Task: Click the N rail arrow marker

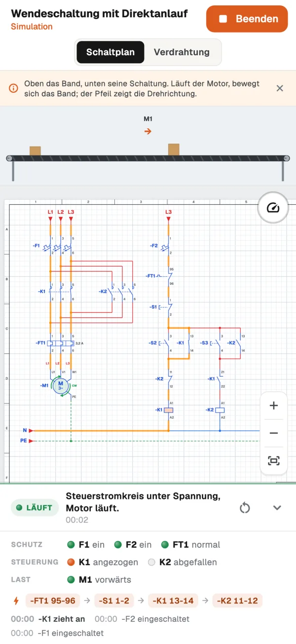Action: 31,430
